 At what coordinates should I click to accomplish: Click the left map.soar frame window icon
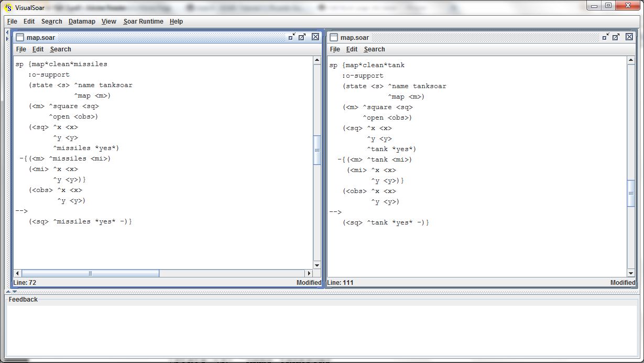click(x=20, y=37)
